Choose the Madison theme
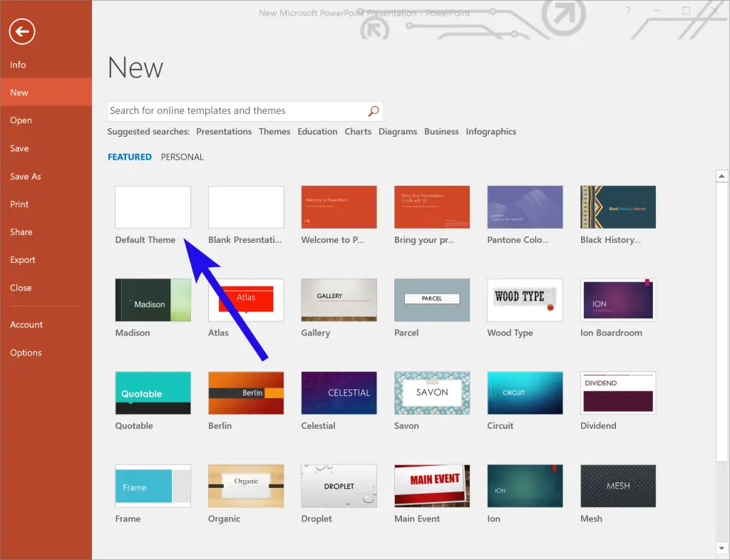Screen dimensions: 730x560 [x=153, y=300]
